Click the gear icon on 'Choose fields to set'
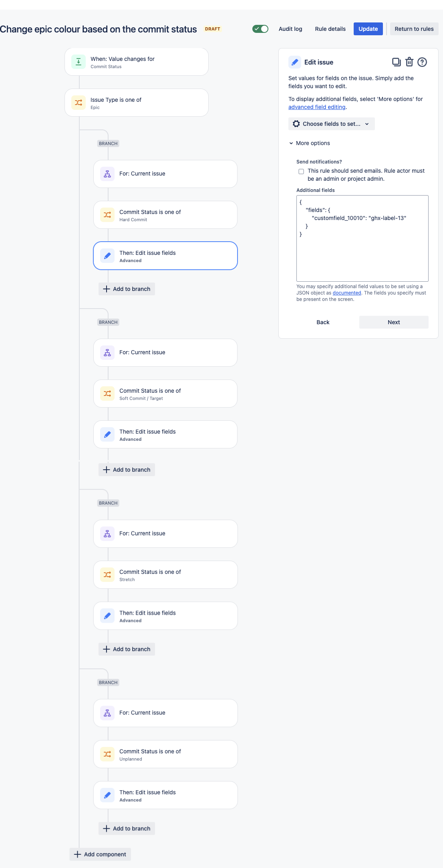Screen dimensions: 443x868 point(296,123)
